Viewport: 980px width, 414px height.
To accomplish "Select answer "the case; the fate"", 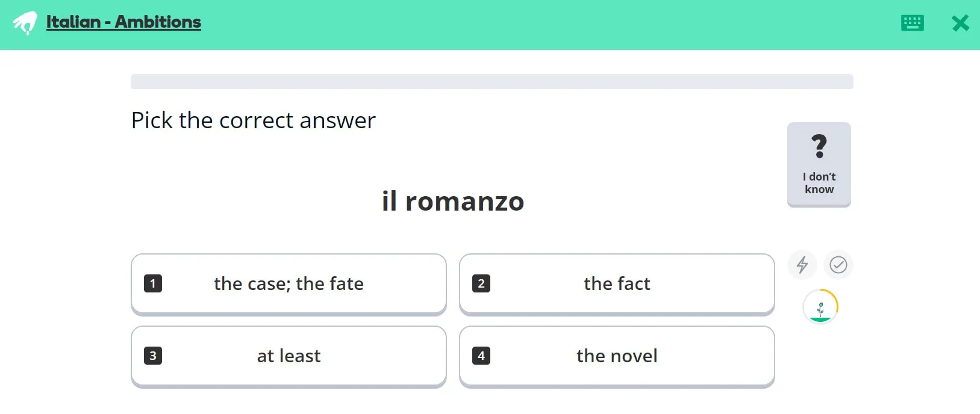I will 289,284.
